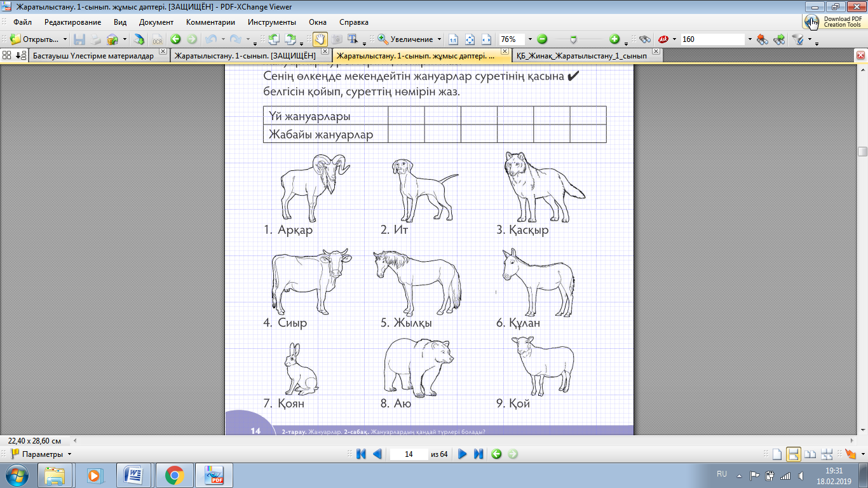Image resolution: width=868 pixels, height=488 pixels.
Task: Set the Actual Size 1:1 view
Action: tap(453, 39)
